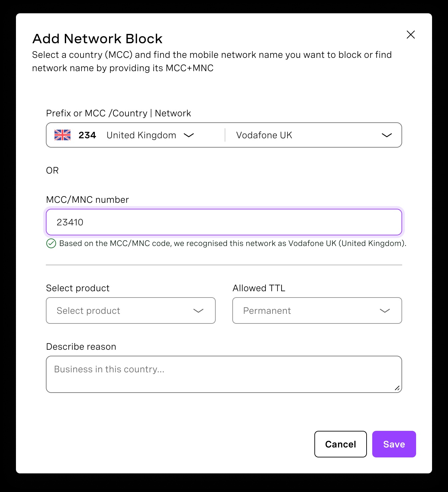The image size is (448, 492).
Task: Expand the Select product dropdown
Action: point(198,311)
